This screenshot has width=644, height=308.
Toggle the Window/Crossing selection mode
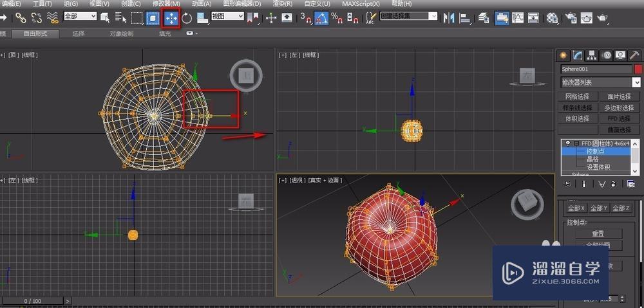tap(153, 18)
